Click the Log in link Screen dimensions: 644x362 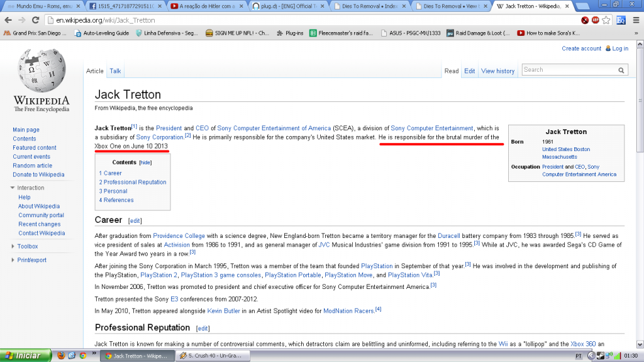(619, 48)
